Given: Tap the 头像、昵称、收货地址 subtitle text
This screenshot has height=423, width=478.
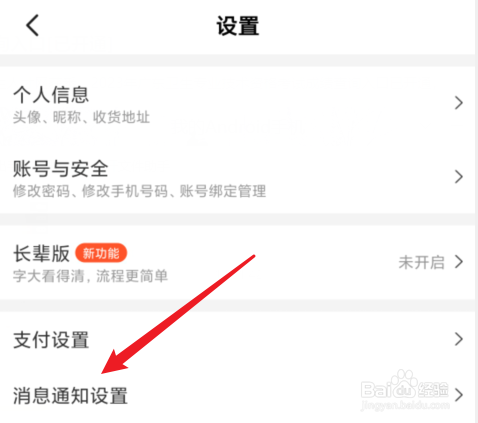Looking at the screenshot, I should click(x=81, y=117).
